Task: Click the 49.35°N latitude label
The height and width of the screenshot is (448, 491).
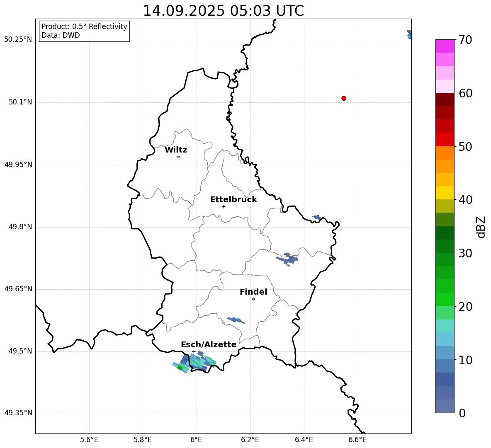Action: point(18,413)
